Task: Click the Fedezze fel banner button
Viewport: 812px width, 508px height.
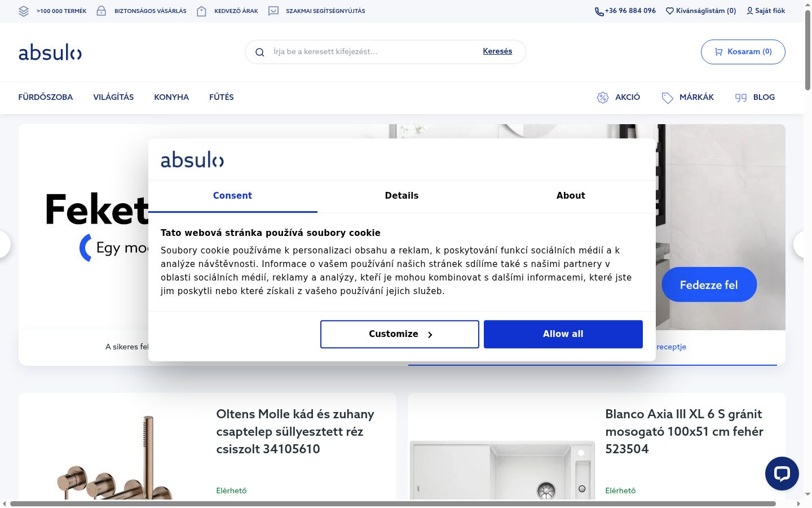Action: tap(709, 285)
